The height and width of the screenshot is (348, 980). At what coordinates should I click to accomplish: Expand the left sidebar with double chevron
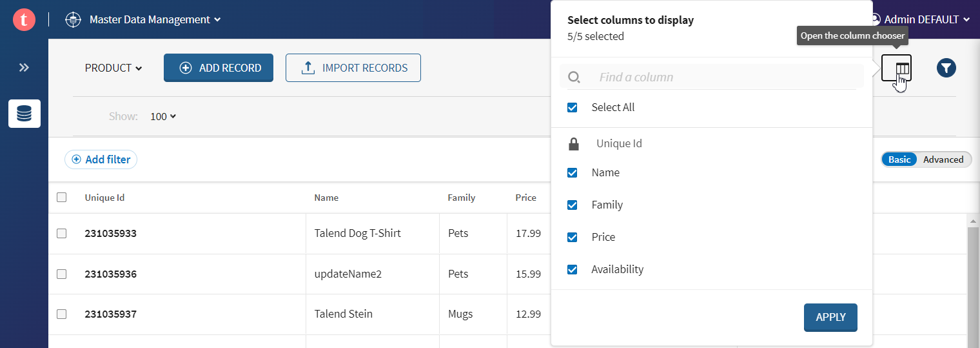coord(24,68)
